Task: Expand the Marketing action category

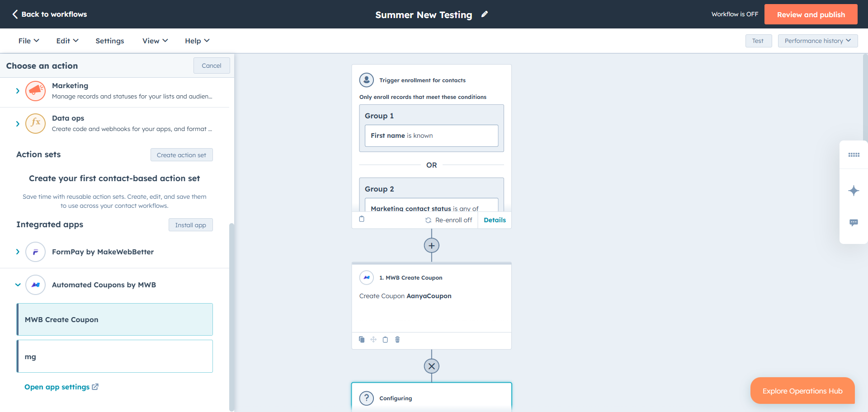Action: tap(18, 91)
